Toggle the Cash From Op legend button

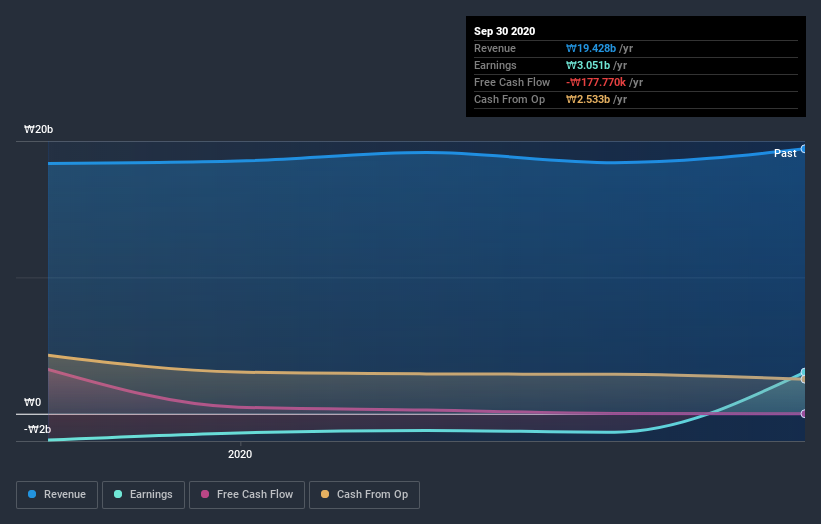[x=364, y=495]
